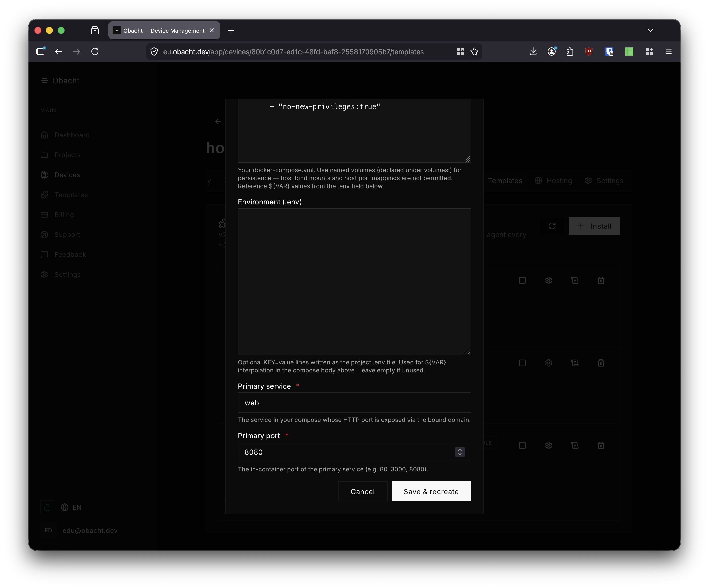Open Devices in the sidebar

(x=61, y=175)
